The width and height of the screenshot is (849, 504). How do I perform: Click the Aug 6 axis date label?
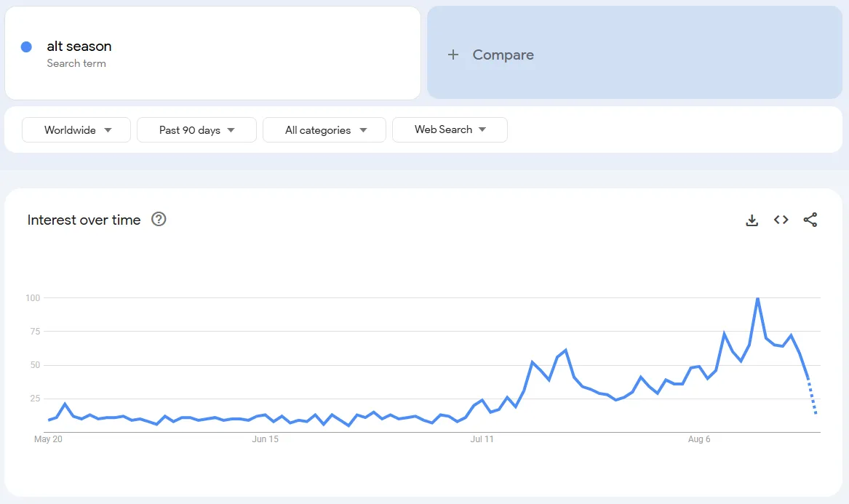699,439
